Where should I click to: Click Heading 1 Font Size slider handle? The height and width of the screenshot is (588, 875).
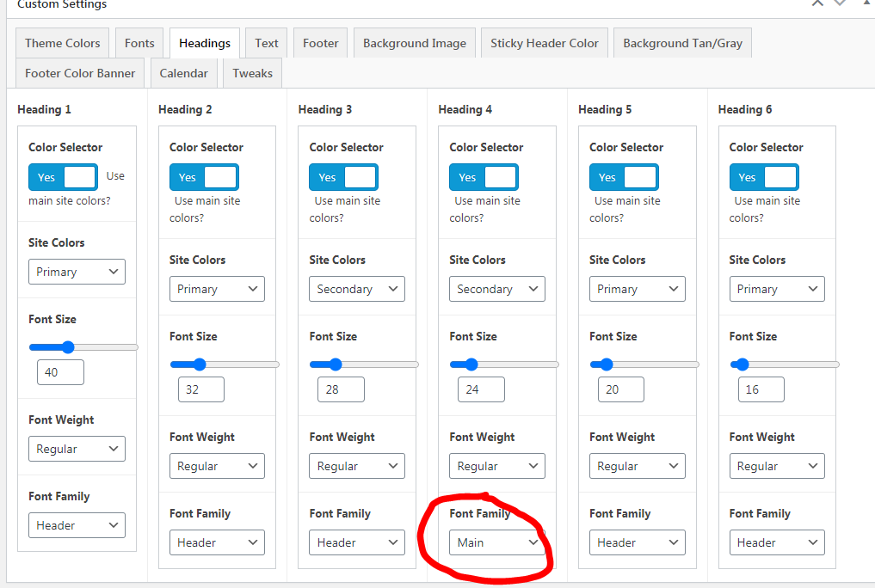click(68, 347)
